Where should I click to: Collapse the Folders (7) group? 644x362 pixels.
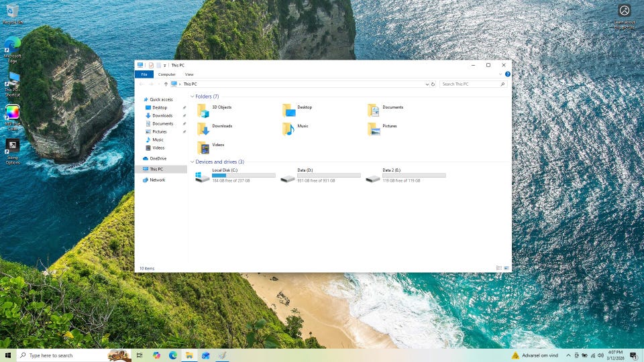(193, 97)
